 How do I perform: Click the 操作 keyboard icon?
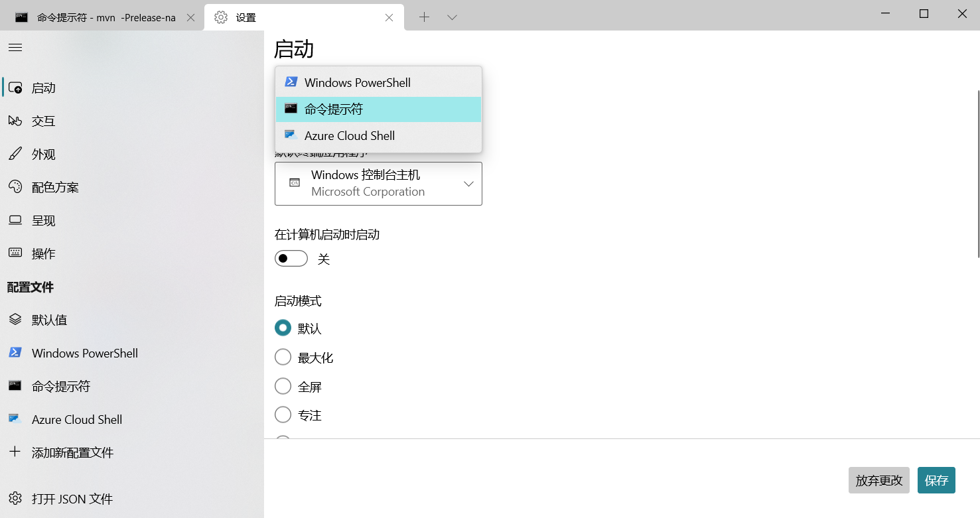tap(15, 253)
